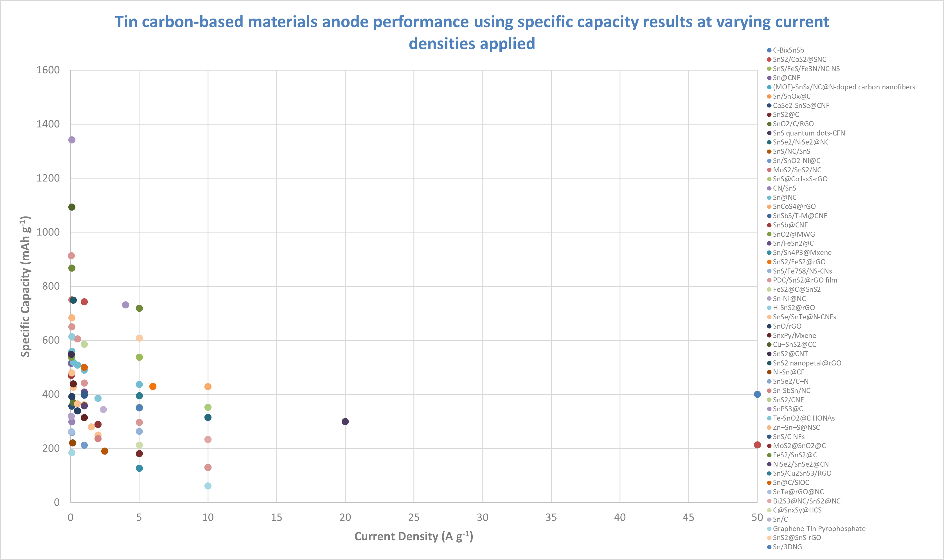Screen dimensions: 944x560
Task: Select the dark purple point at 20 A/g
Action: click(x=345, y=421)
